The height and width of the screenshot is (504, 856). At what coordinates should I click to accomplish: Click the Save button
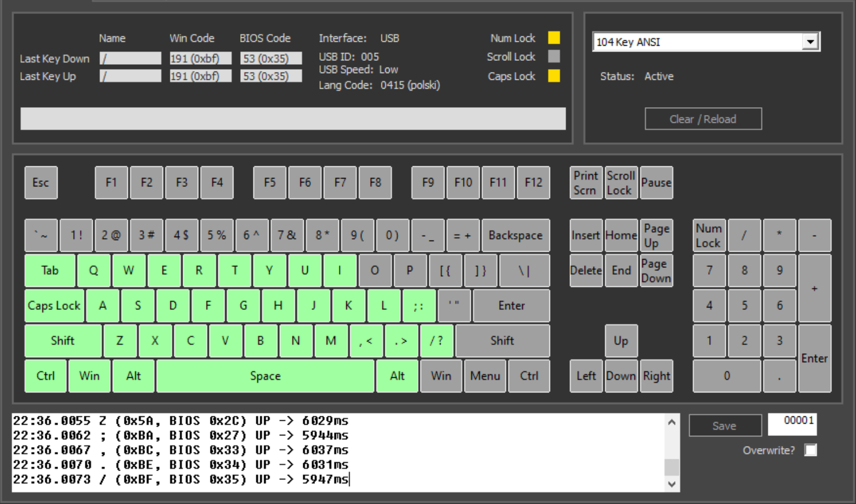[724, 426]
